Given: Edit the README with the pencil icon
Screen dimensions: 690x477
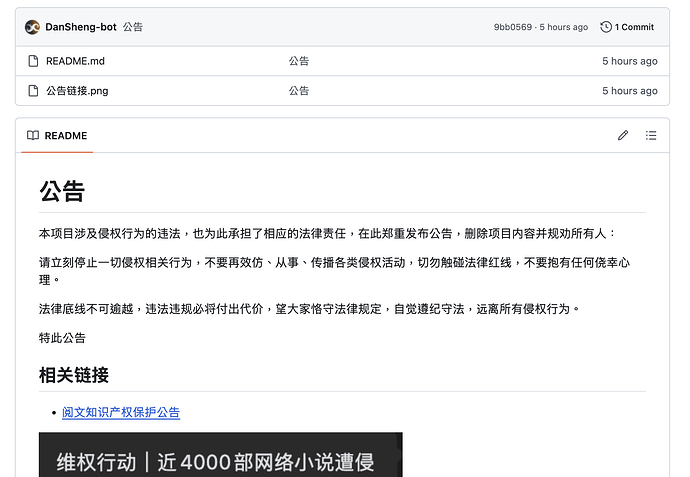Looking at the screenshot, I should pos(623,136).
